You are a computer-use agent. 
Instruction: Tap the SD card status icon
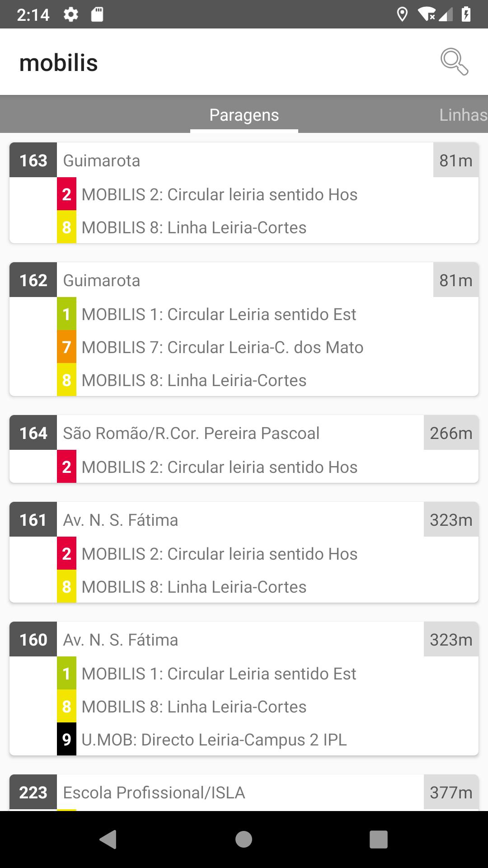tap(97, 14)
